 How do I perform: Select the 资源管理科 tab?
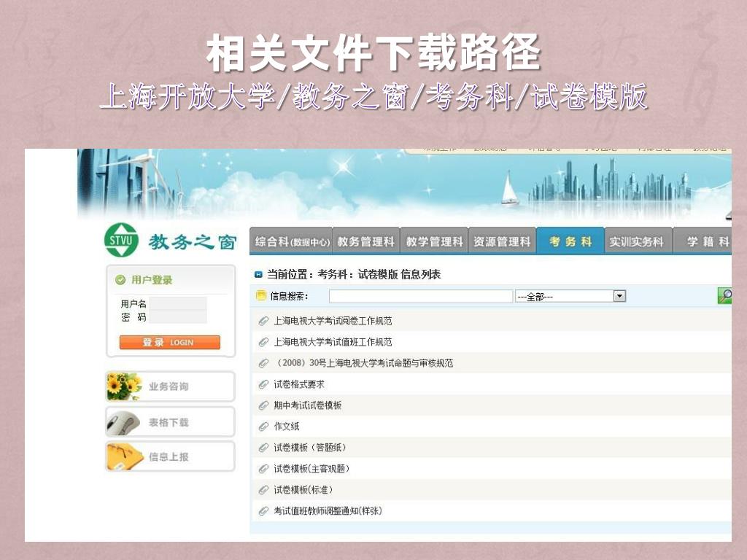pos(502,241)
